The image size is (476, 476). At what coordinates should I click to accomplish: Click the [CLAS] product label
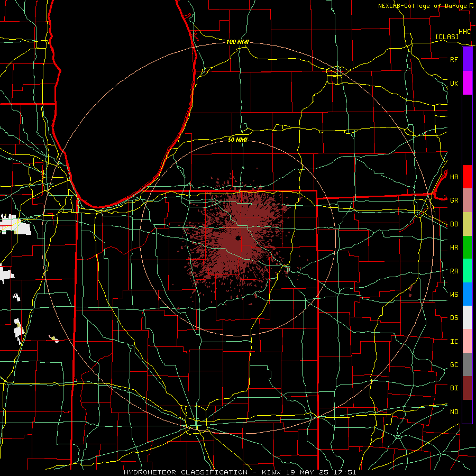[447, 37]
